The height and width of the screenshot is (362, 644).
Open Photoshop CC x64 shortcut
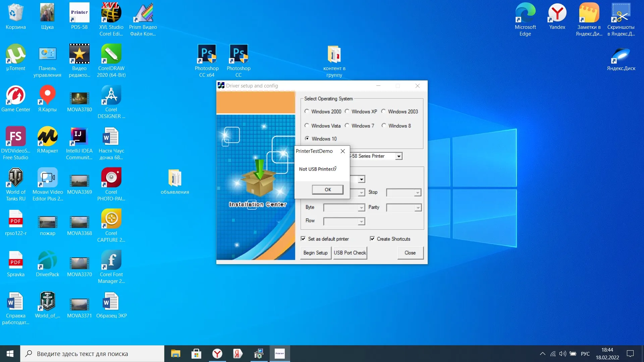[207, 54]
